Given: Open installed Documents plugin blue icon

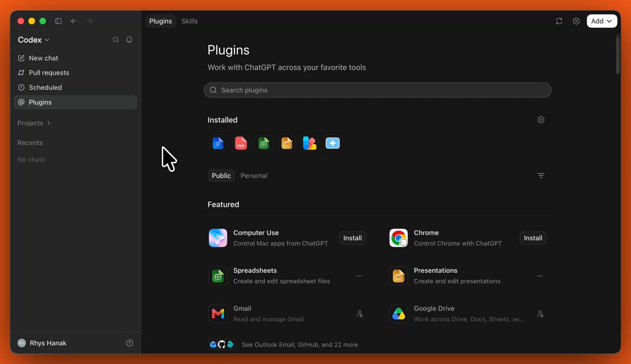Looking at the screenshot, I should [x=218, y=143].
